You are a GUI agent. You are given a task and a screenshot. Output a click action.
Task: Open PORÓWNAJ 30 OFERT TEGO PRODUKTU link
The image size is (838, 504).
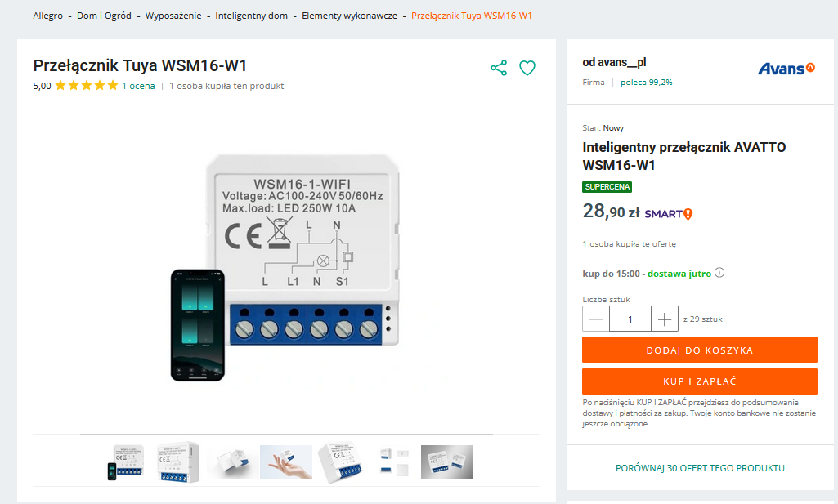[x=700, y=468]
